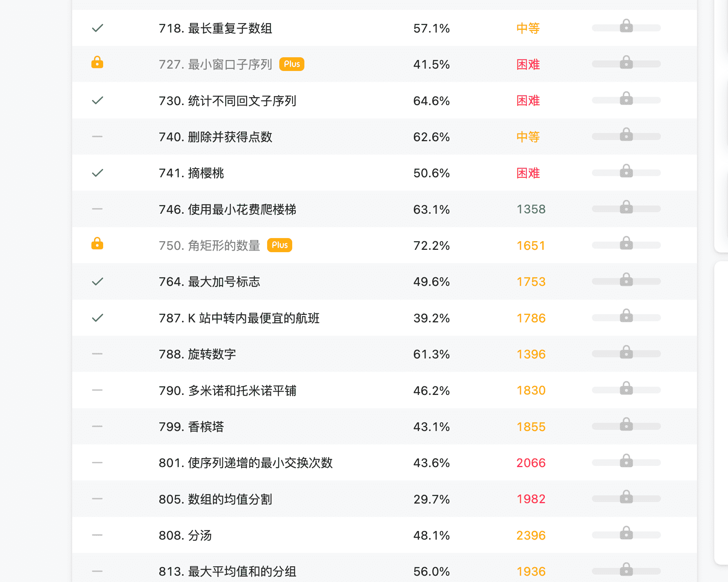Click the orange lock icon for problem 727
This screenshot has height=582, width=728.
point(97,62)
